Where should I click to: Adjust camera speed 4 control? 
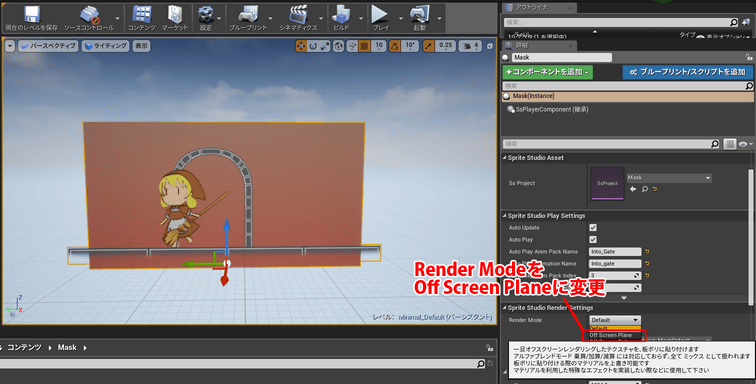pyautogui.click(x=471, y=46)
